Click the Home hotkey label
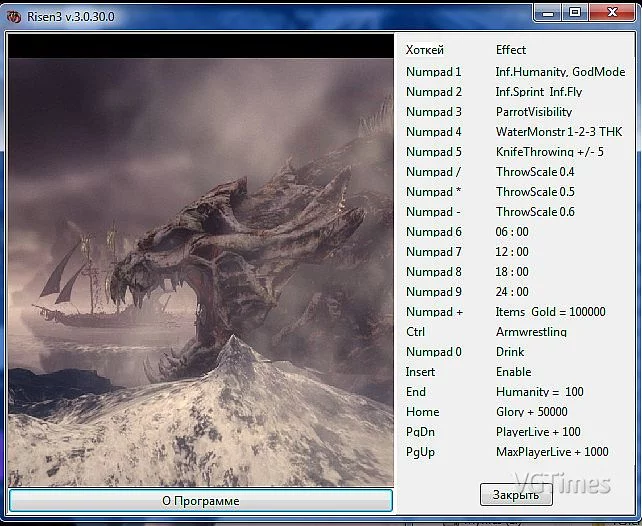 [423, 412]
